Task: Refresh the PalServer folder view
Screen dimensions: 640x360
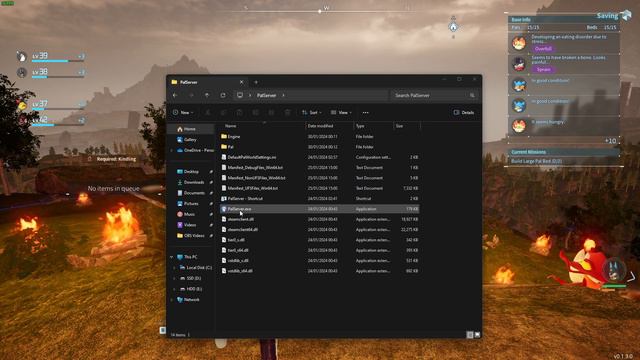Action: click(223, 95)
